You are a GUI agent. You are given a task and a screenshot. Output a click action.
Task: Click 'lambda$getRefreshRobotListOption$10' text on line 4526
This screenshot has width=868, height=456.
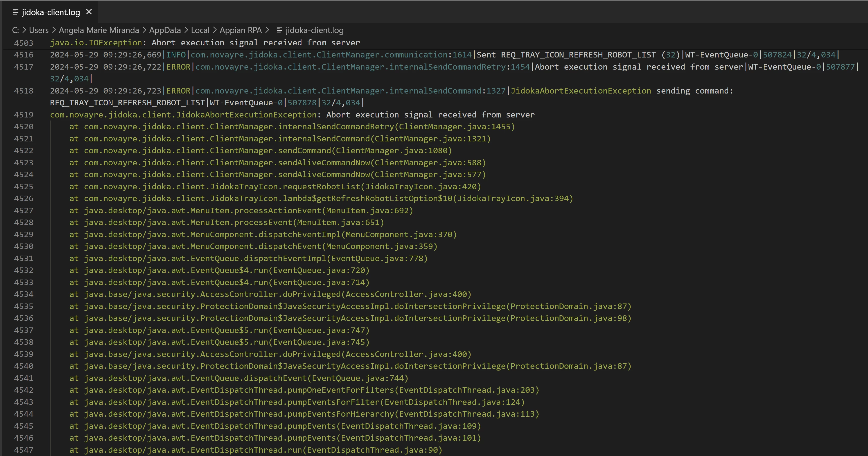click(x=368, y=199)
